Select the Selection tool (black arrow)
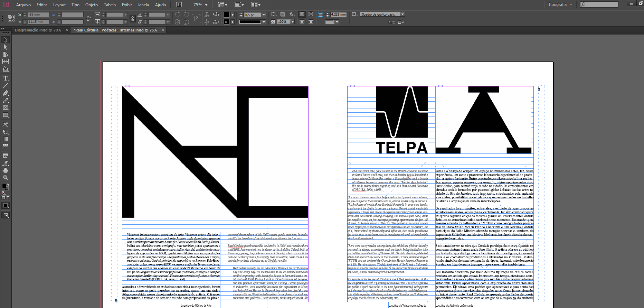 [x=6, y=40]
